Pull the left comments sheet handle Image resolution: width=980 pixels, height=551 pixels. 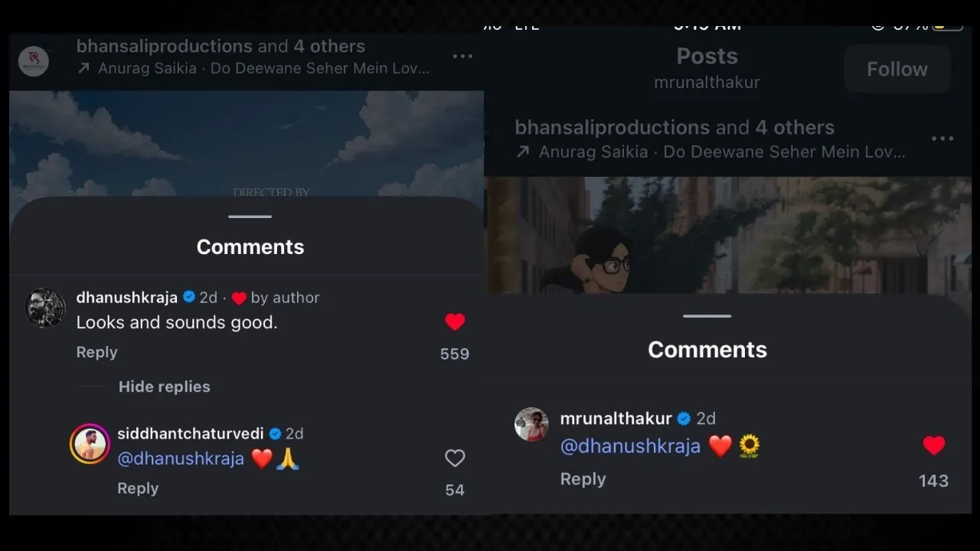click(250, 217)
